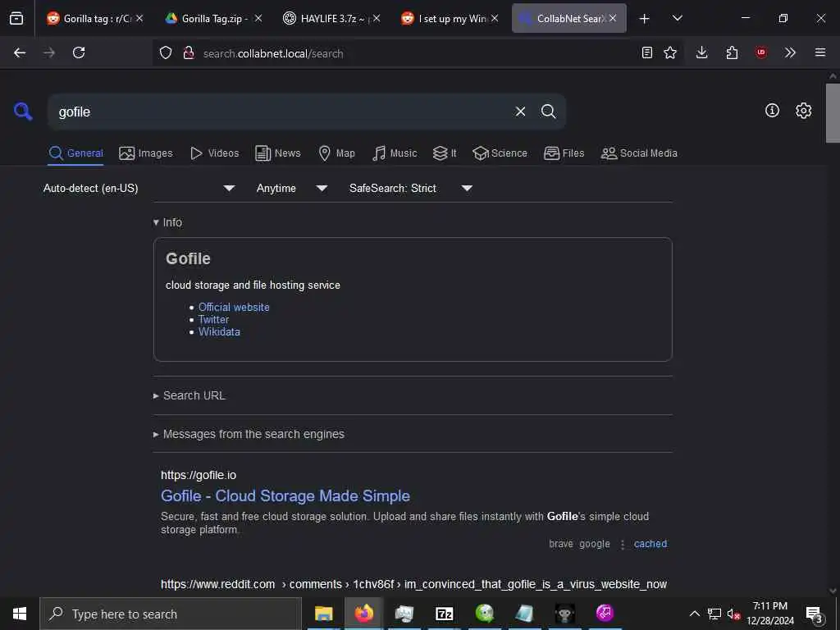The image size is (840, 630).
Task: Open the uBlock Origin extension icon
Action: pyautogui.click(x=761, y=52)
